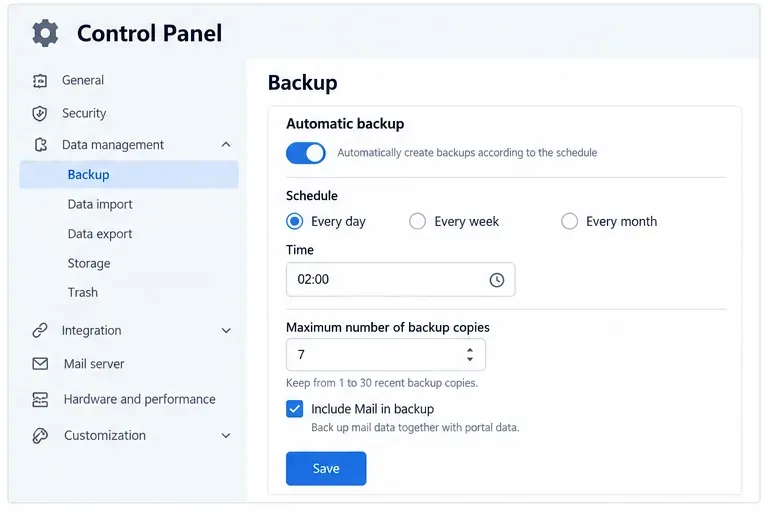The width and height of the screenshot is (768, 512).
Task: Collapse the Data management section chevron
Action: point(226,145)
